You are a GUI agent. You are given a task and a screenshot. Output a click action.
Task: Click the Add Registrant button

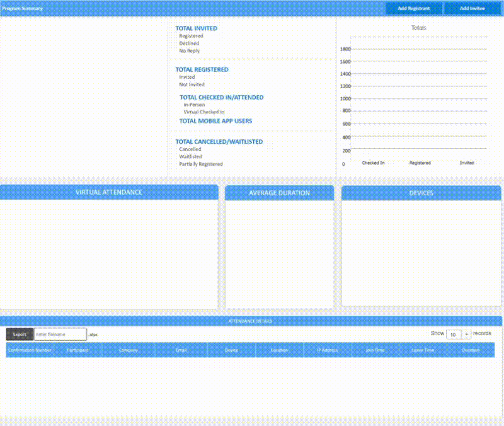point(413,9)
